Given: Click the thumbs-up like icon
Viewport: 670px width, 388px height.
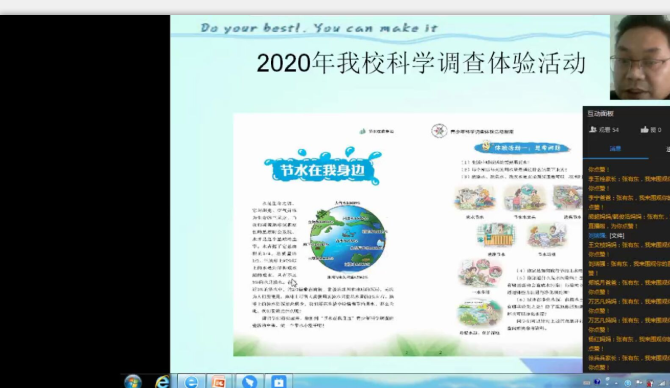Looking at the screenshot, I should [644, 129].
